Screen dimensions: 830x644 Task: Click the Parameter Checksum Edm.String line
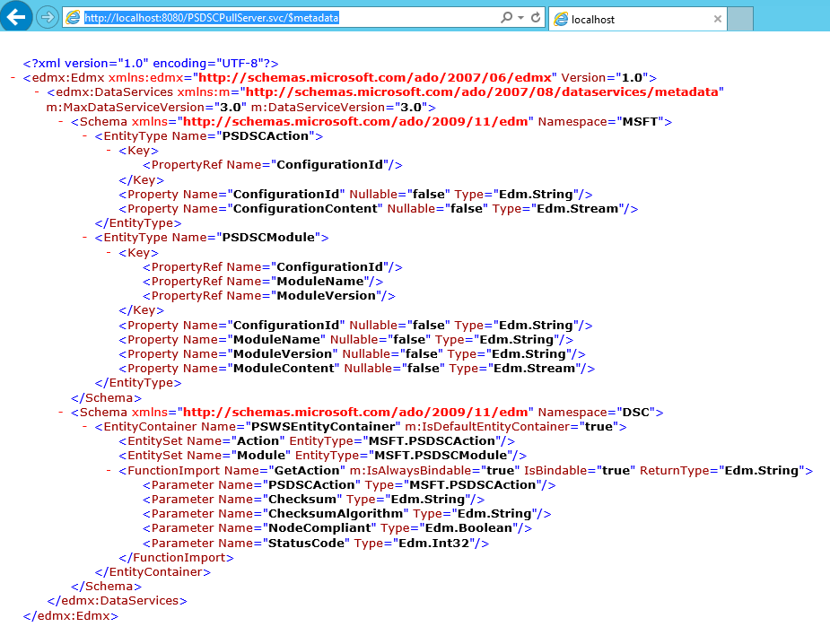coord(314,500)
